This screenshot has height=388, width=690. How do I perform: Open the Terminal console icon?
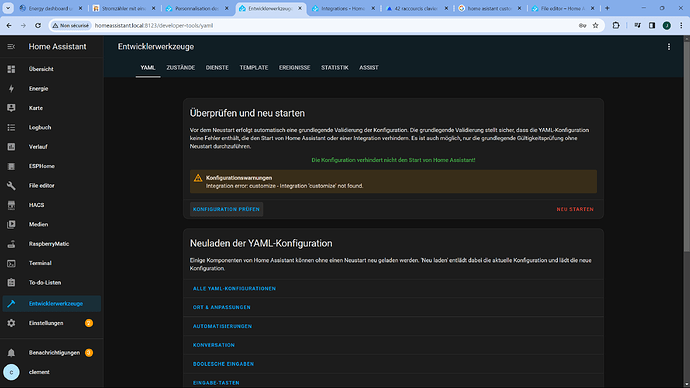tap(11, 263)
